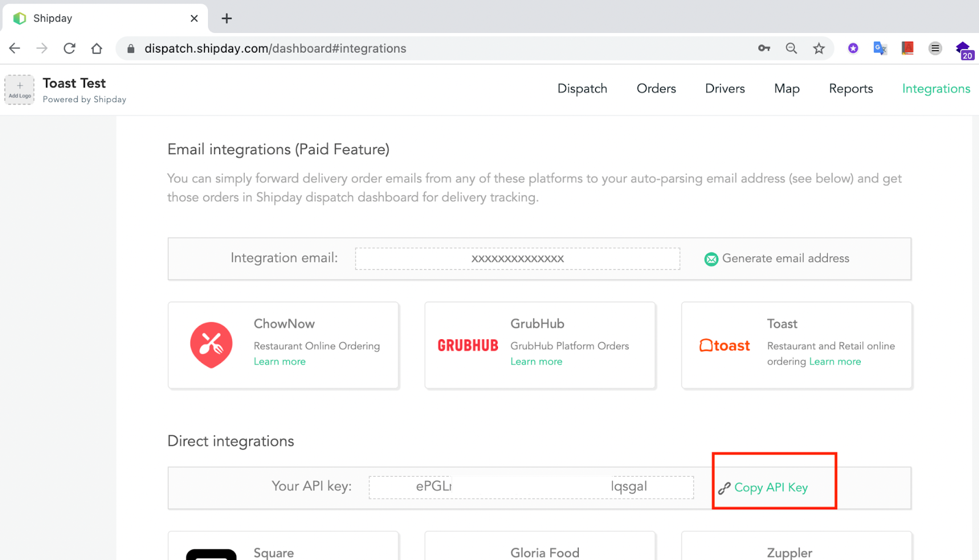Open the gray lines extension icon

click(935, 48)
